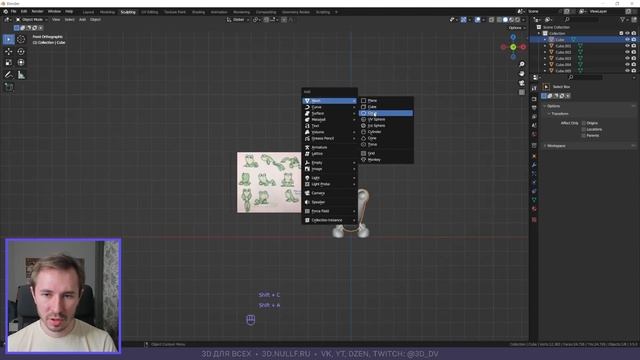Choose the Rotate tool
This screenshot has width=640, height=360.
[21, 51]
